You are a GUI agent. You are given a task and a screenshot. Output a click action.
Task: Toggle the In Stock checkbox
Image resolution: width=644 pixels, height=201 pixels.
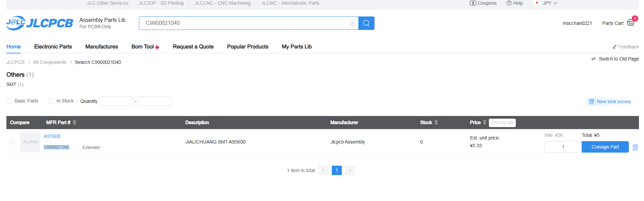pyautogui.click(x=51, y=101)
